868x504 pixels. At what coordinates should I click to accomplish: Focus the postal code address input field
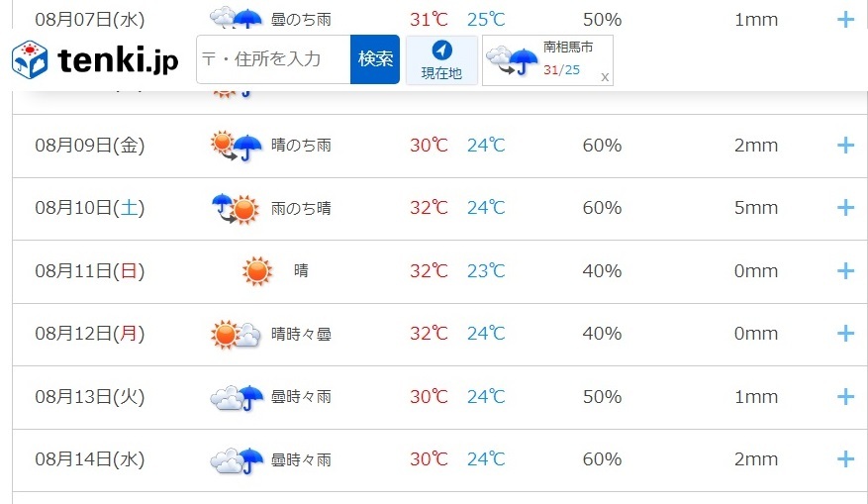click(x=273, y=59)
